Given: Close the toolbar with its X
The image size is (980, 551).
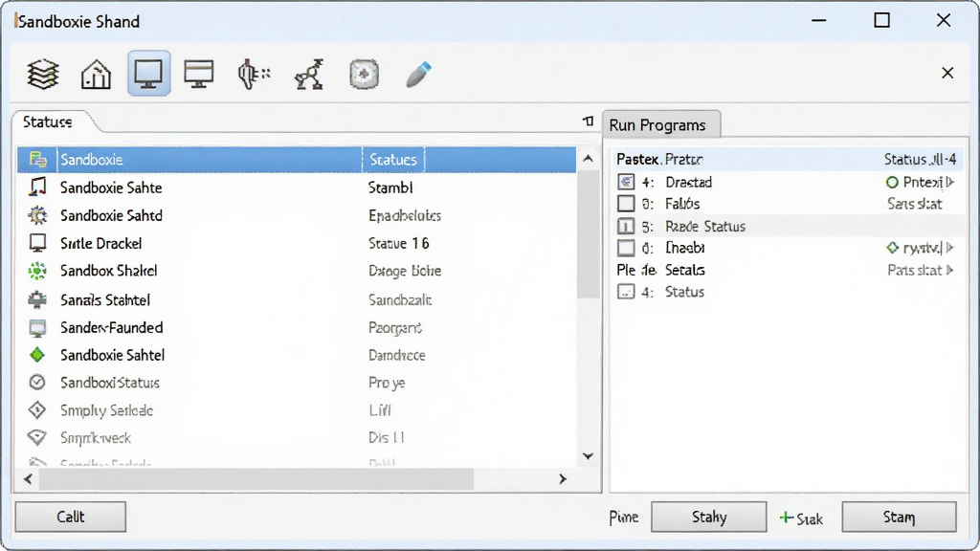Looking at the screenshot, I should (x=947, y=73).
